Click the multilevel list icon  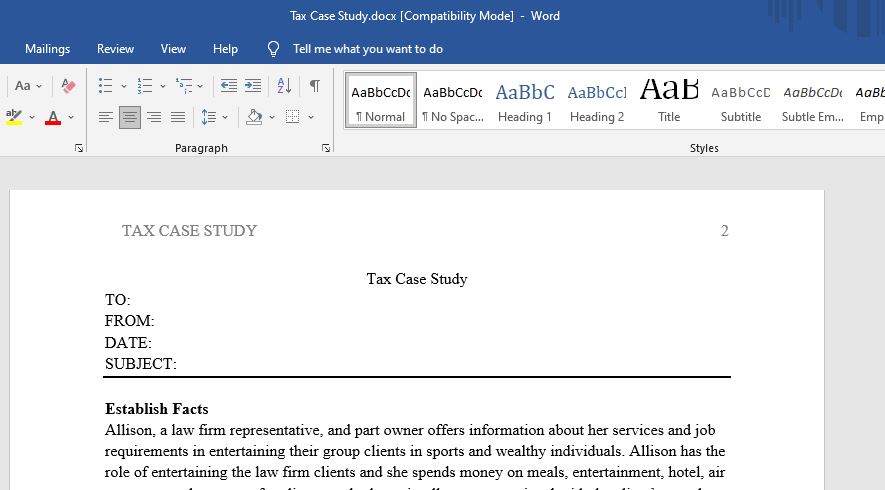(184, 86)
